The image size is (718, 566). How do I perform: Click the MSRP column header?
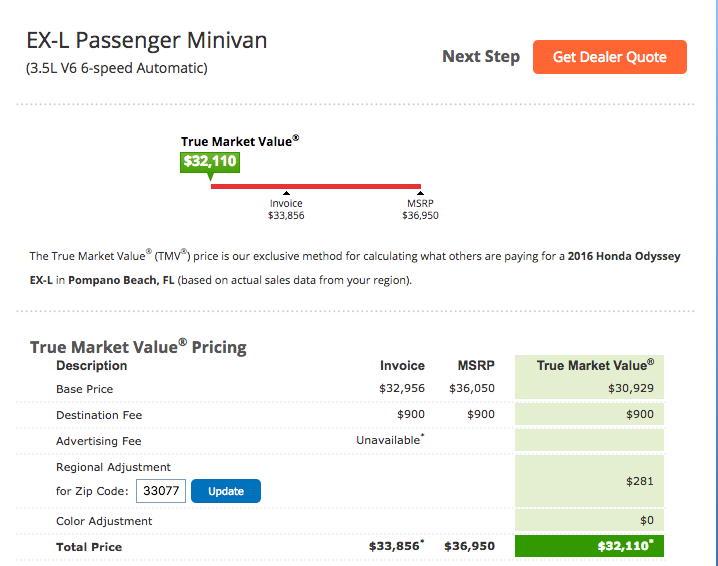tap(476, 365)
